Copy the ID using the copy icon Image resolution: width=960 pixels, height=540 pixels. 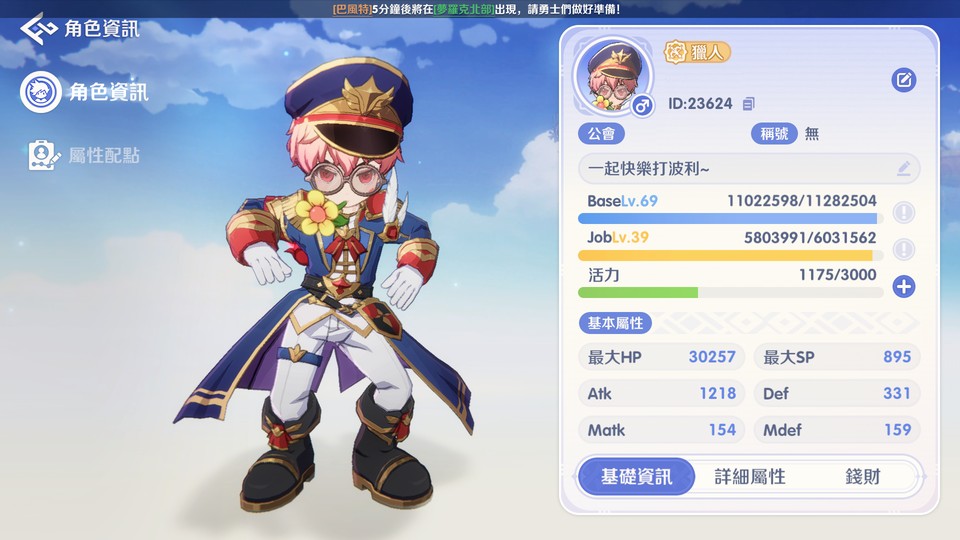(x=748, y=104)
